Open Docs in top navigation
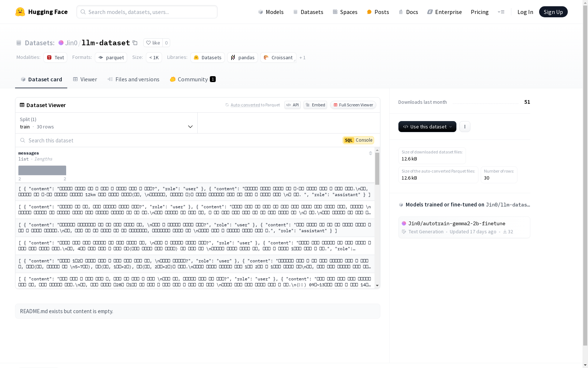588x368 pixels. point(408,12)
